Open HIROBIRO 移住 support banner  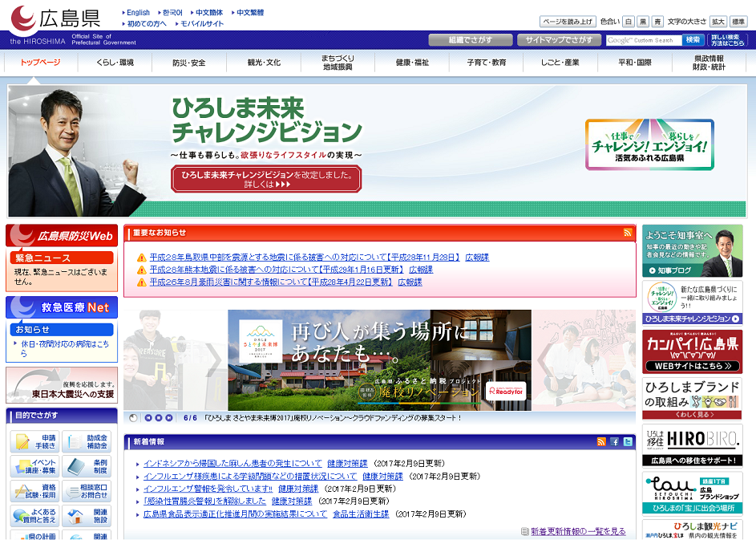pos(693,445)
